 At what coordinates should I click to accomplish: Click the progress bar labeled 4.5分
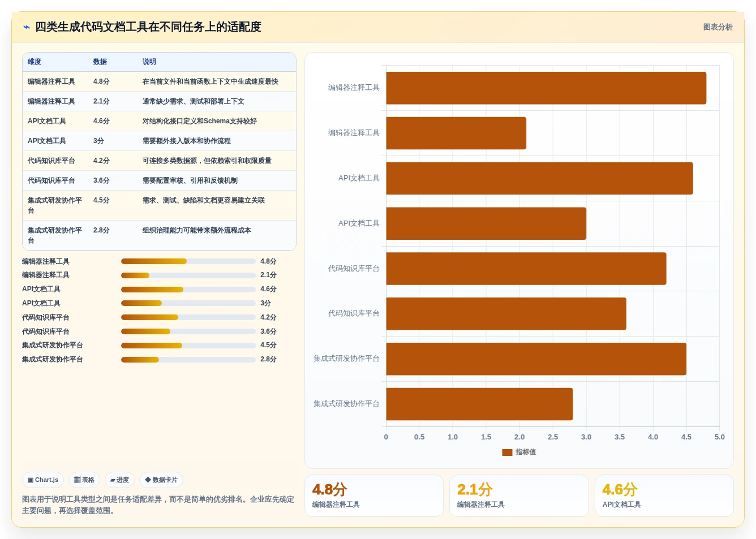click(x=188, y=346)
